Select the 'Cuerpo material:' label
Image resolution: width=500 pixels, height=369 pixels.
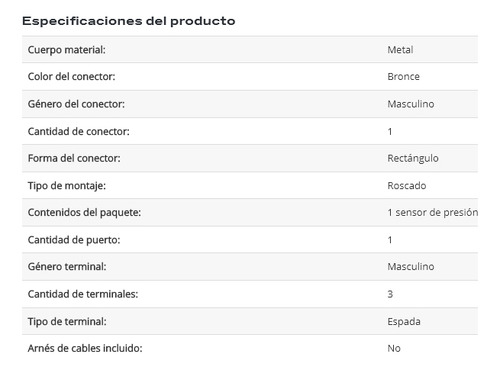67,50
